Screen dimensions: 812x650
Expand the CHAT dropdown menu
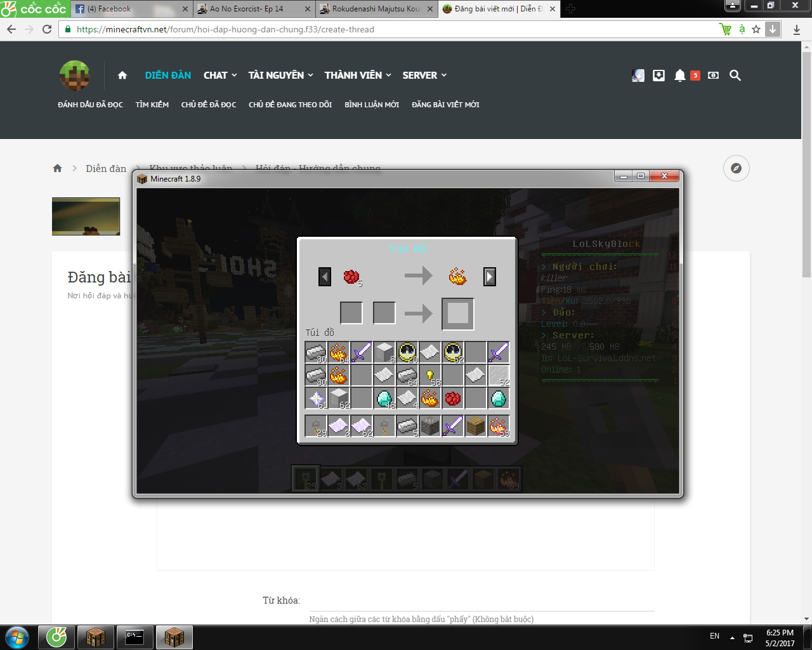tap(219, 76)
